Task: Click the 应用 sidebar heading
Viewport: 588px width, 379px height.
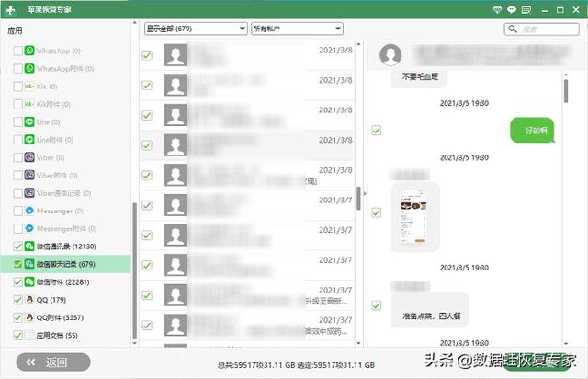Action: pos(15,30)
